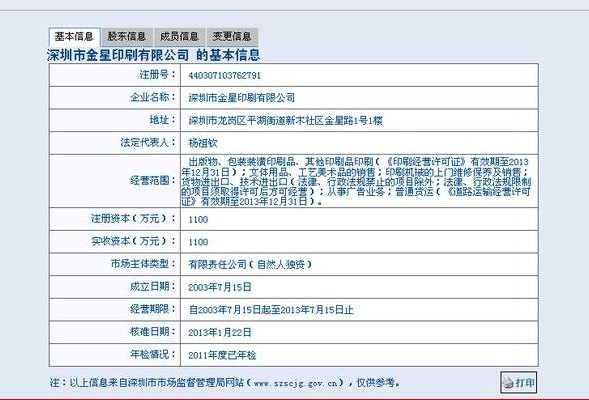Click the company name 深圳市金星印刷有限公司 cell

click(x=242, y=98)
